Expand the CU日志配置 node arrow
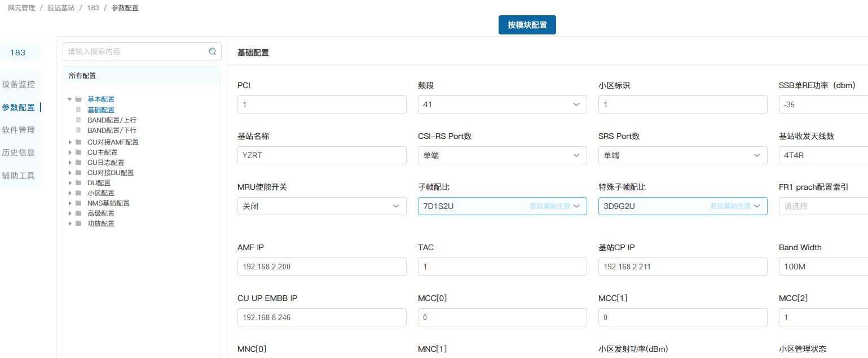 [70, 163]
